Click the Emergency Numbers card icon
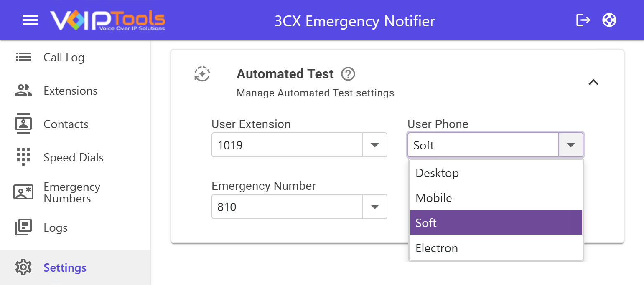The height and width of the screenshot is (285, 644). pyautogui.click(x=23, y=192)
